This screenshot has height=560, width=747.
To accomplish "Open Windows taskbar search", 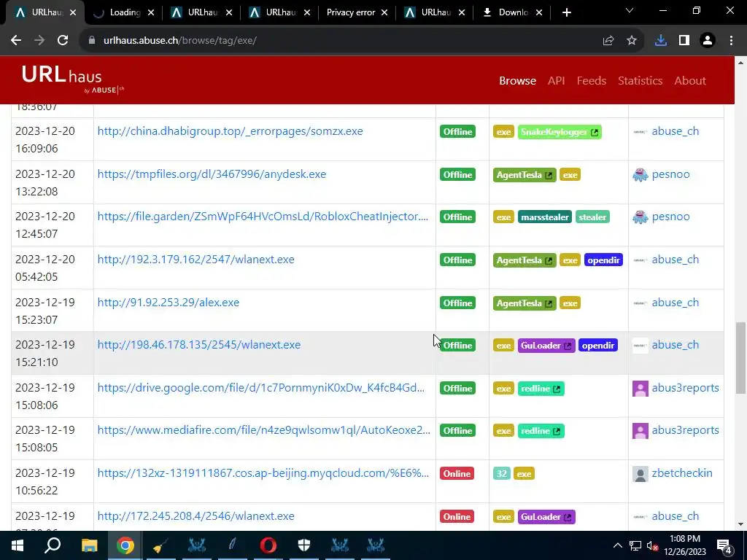I will (x=53, y=545).
